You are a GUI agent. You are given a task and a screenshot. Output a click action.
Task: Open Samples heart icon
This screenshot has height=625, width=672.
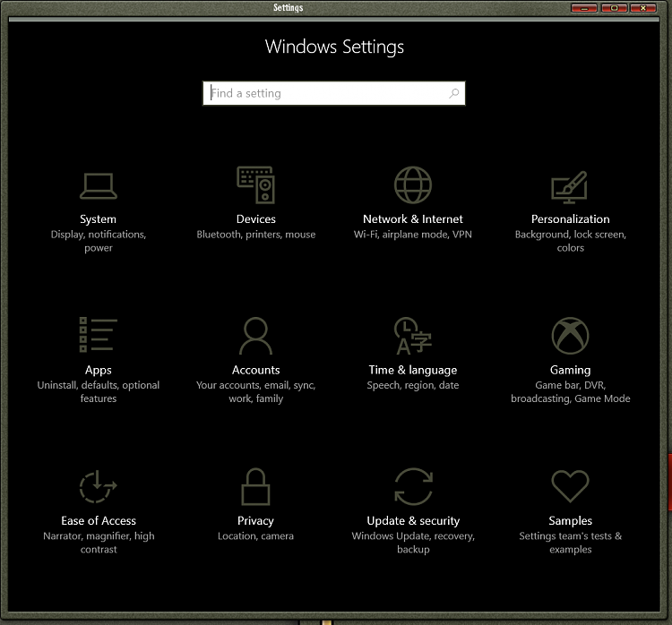click(570, 486)
